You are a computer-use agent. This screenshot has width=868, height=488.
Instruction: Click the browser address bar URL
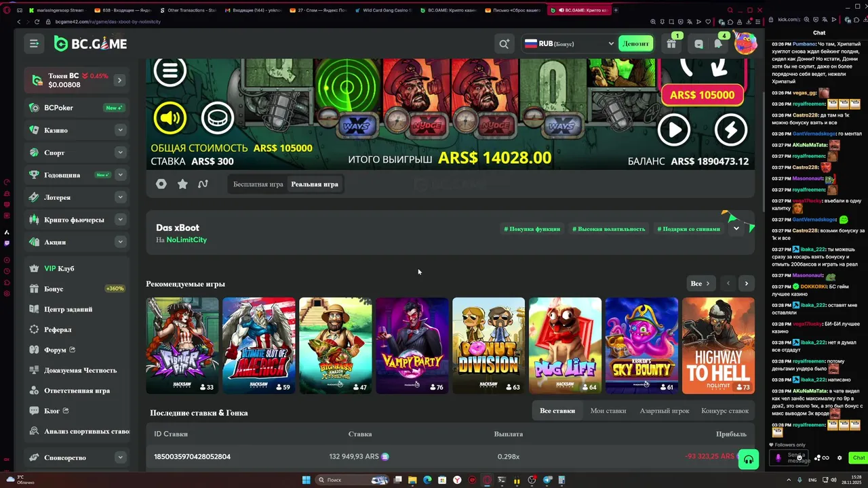108,22
